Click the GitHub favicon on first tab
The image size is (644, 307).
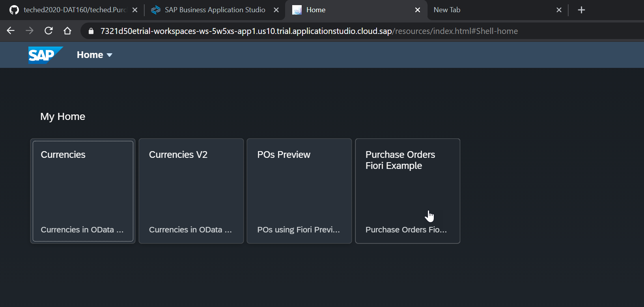(x=14, y=10)
